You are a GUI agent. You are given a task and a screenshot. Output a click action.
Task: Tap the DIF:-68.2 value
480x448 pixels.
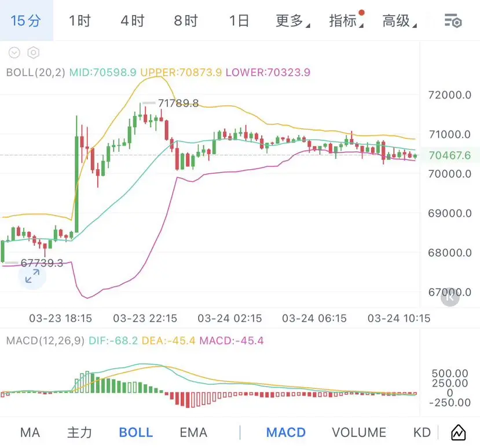(x=113, y=340)
